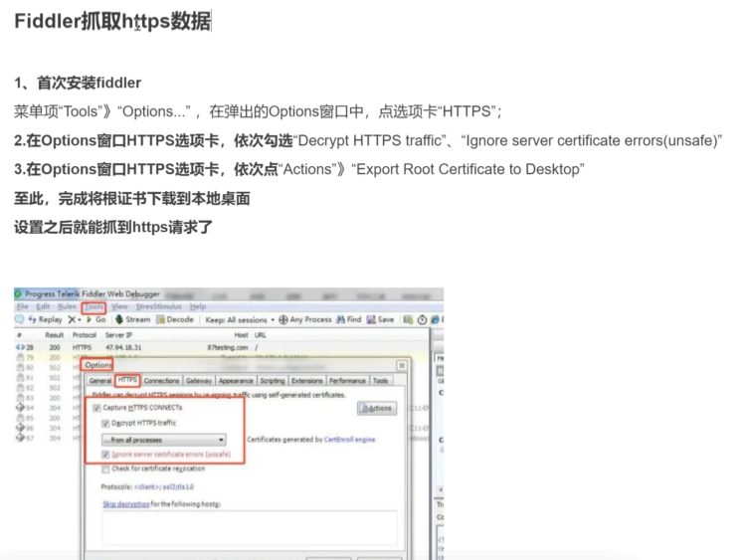Open the Edit menu in Fiddler
The image size is (747, 560).
[43, 306]
